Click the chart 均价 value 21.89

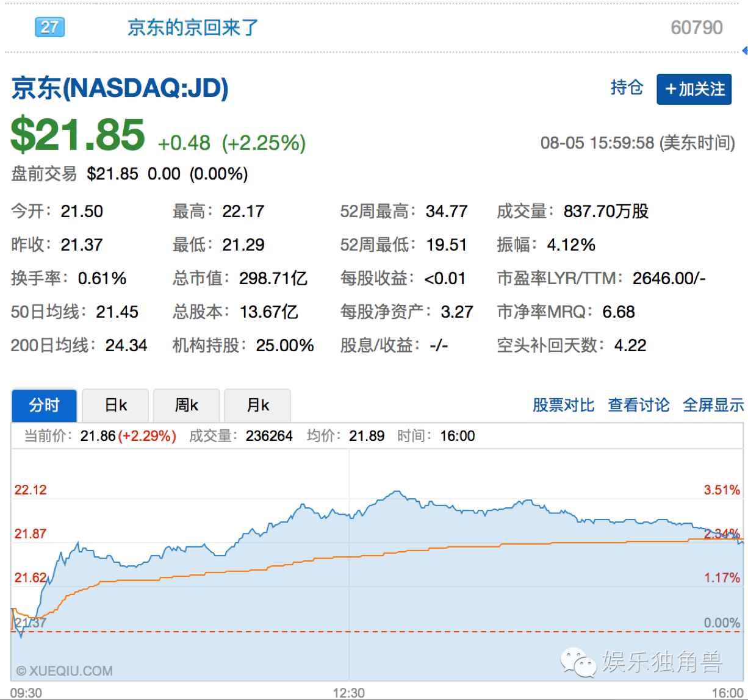click(x=367, y=437)
